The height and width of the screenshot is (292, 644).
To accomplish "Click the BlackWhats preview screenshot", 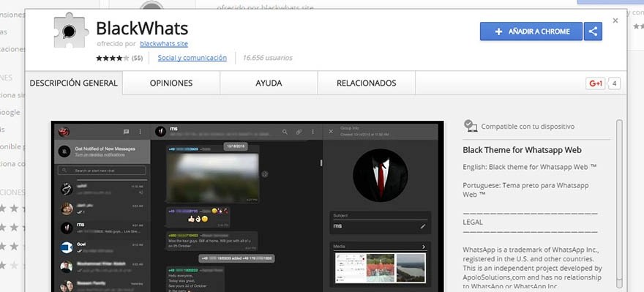I will 247,206.
